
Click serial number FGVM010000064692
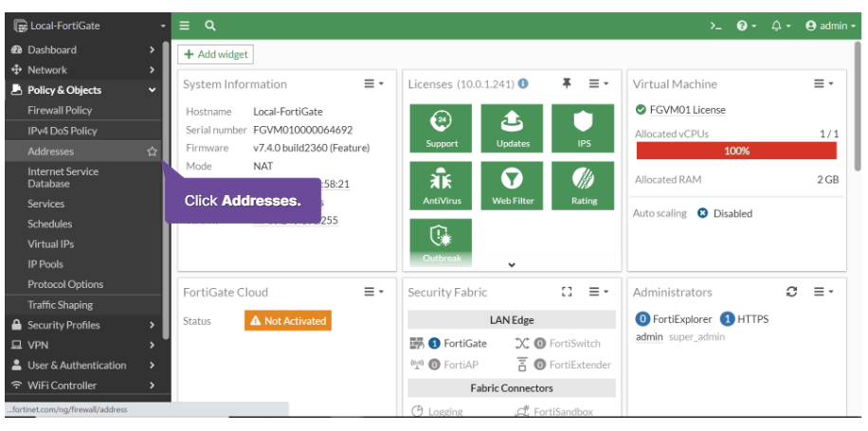click(303, 130)
